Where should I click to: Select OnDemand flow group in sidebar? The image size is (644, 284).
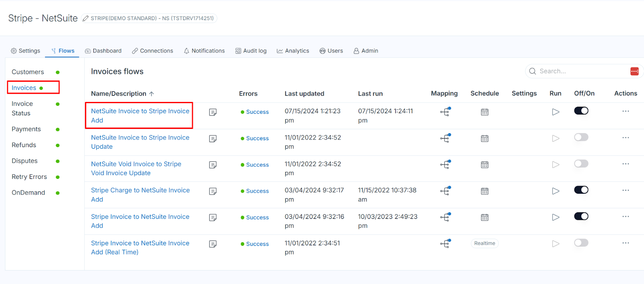pos(28,193)
